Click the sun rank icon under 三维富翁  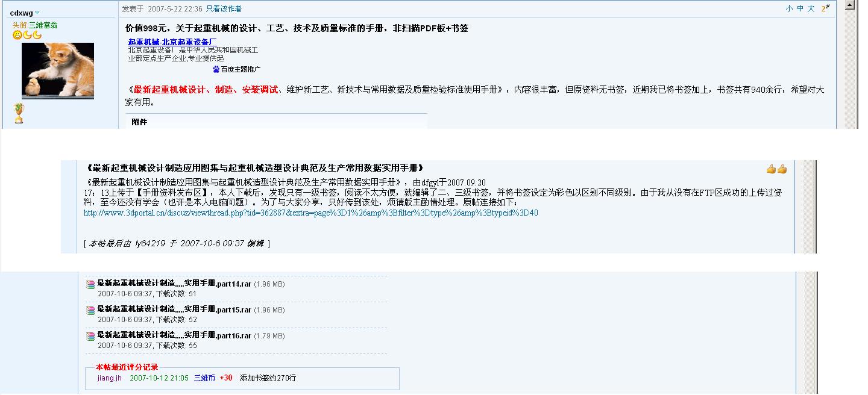17,35
